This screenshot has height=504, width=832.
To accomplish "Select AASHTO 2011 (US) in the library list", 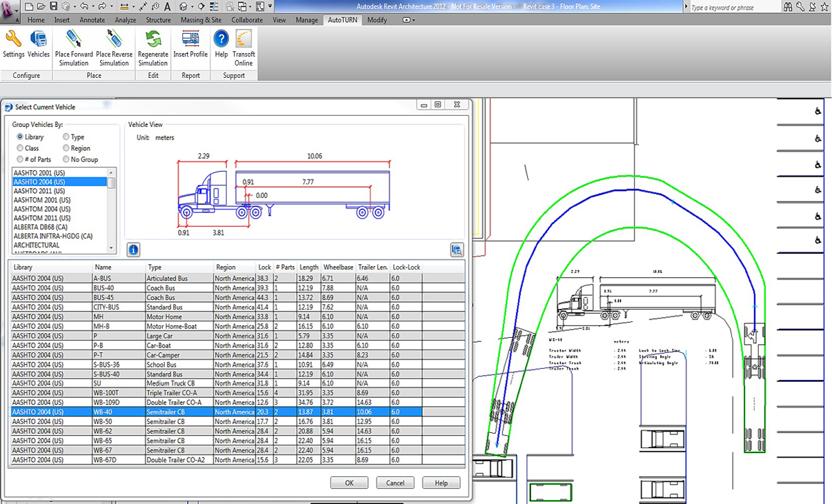I will tap(38, 191).
